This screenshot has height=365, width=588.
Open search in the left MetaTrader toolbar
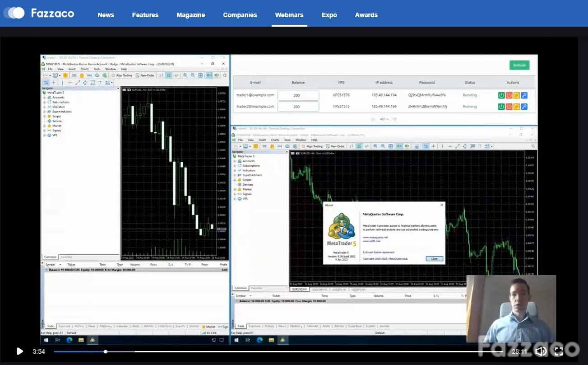pyautogui.click(x=225, y=75)
